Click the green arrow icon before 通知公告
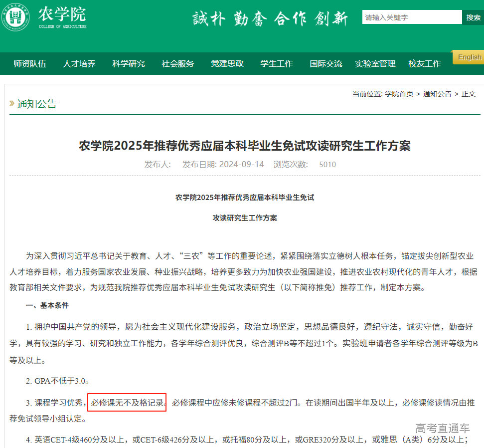This screenshot has width=484, height=448. click(x=11, y=104)
